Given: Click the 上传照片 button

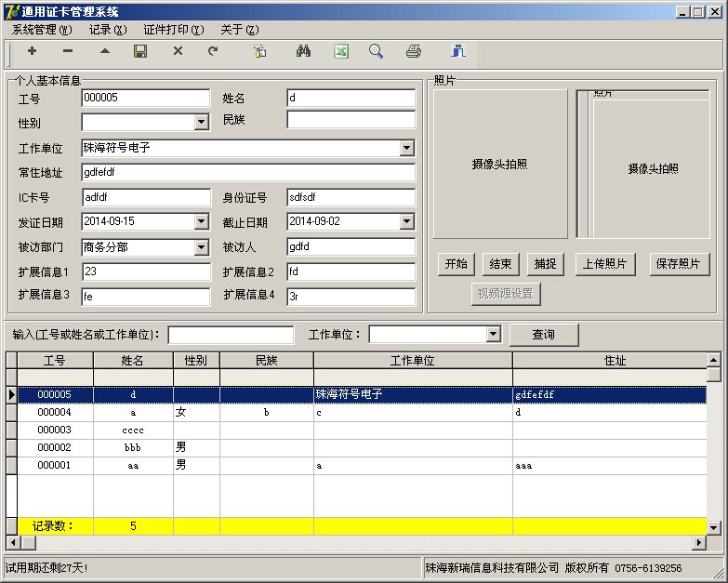Looking at the screenshot, I should [x=605, y=264].
